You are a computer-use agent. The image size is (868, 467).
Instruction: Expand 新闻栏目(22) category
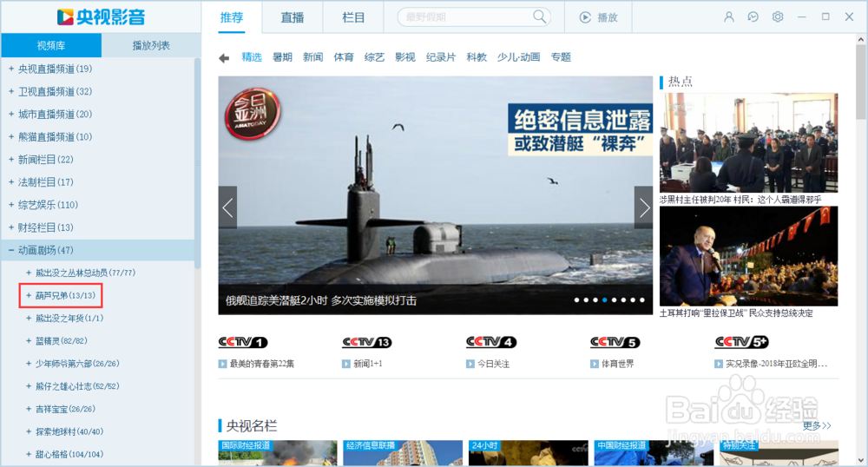coord(11,160)
